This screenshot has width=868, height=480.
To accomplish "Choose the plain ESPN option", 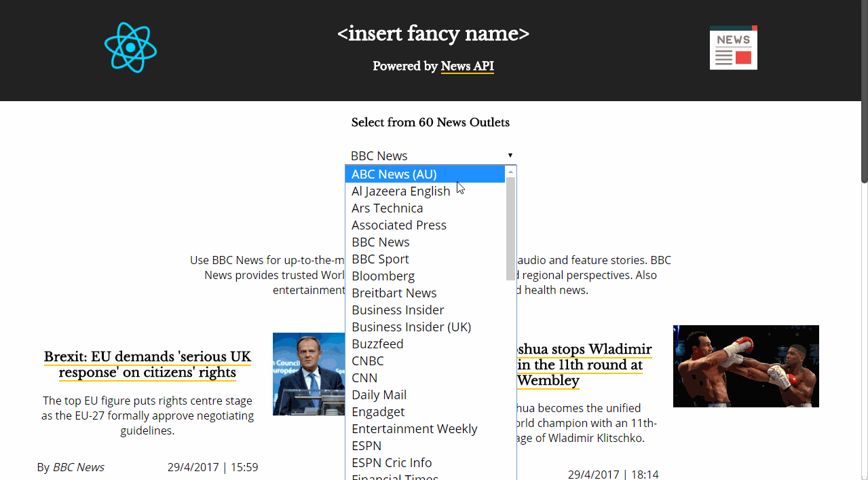I will [426, 445].
